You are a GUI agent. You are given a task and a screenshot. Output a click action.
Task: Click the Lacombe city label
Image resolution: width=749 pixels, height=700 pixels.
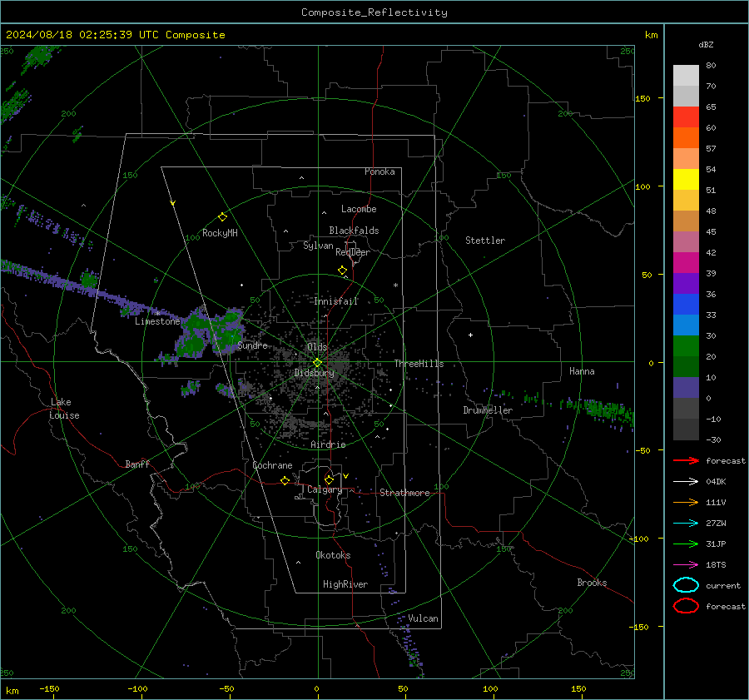tap(359, 209)
